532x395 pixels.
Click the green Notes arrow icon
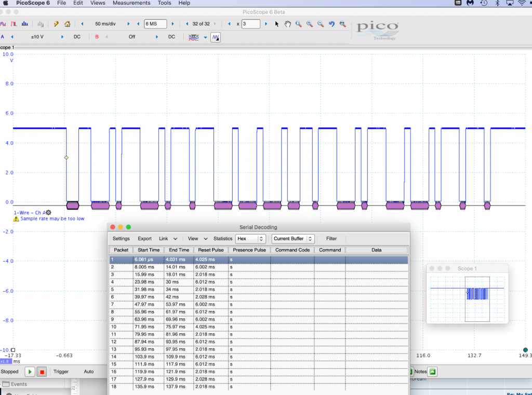click(432, 372)
